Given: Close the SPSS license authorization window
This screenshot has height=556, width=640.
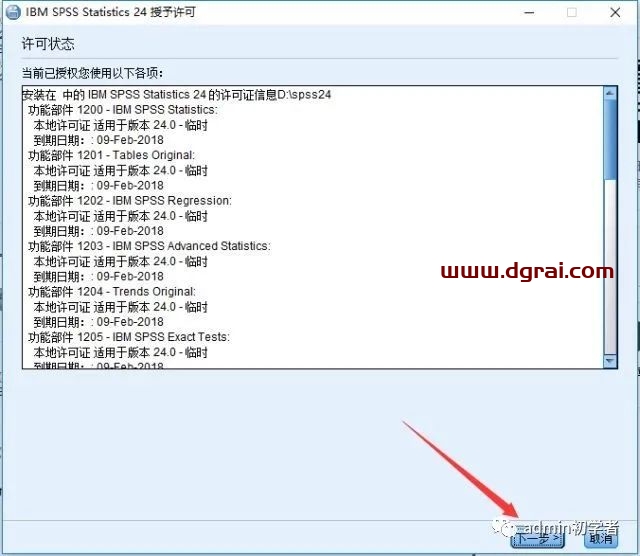Looking at the screenshot, I should 615,13.
